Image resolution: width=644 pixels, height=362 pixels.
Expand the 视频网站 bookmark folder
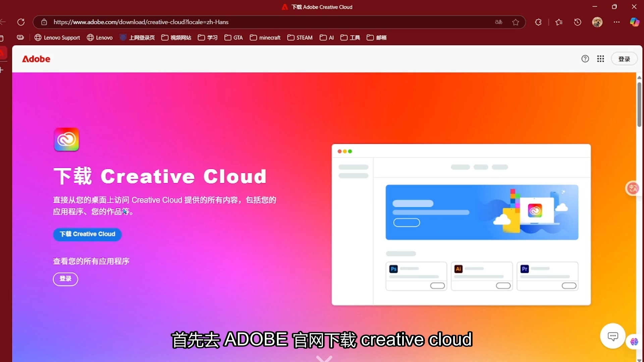tap(176, 38)
